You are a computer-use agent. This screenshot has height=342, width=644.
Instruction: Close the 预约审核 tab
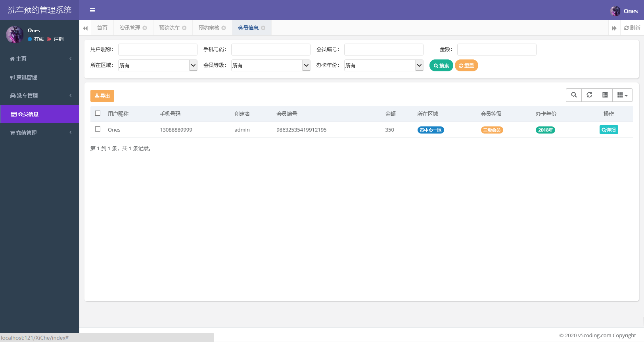coord(224,28)
